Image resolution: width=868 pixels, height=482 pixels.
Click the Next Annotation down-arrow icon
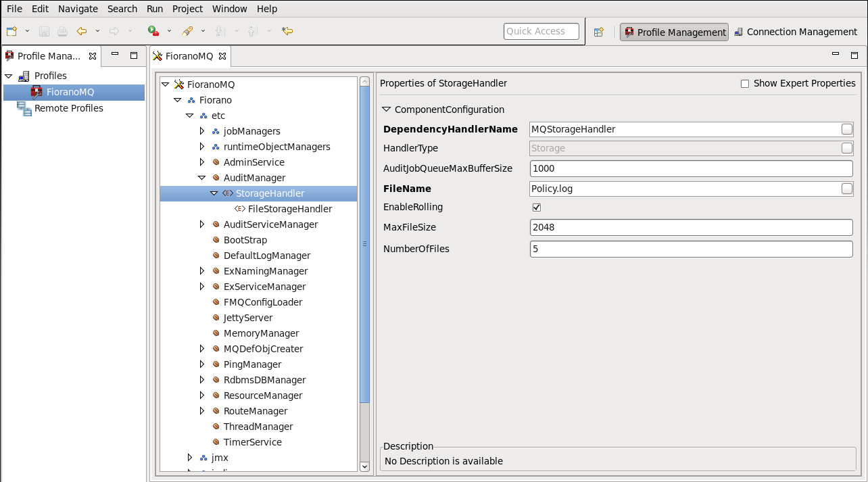tap(220, 31)
